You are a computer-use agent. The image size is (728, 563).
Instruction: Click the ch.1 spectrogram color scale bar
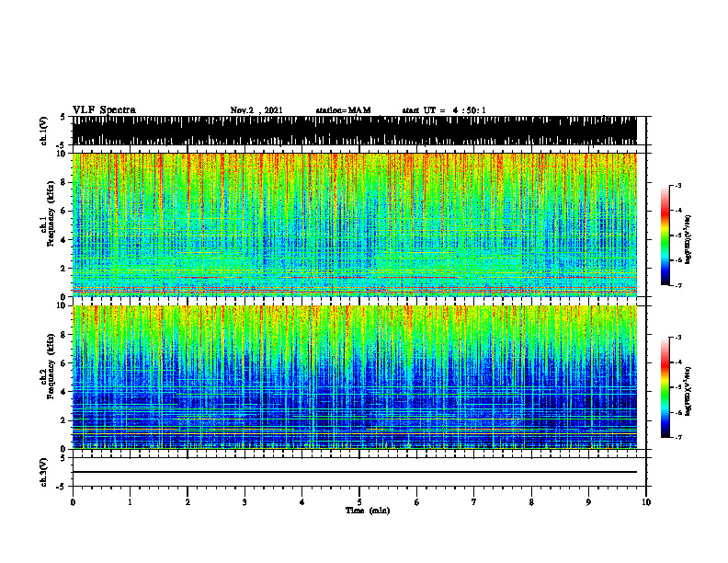pyautogui.click(x=665, y=236)
